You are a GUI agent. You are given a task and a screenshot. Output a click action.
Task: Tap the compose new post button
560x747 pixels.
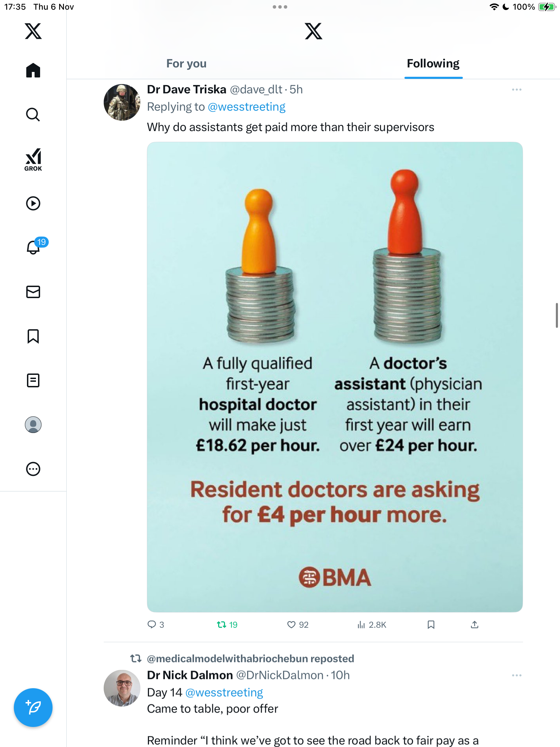point(33,708)
